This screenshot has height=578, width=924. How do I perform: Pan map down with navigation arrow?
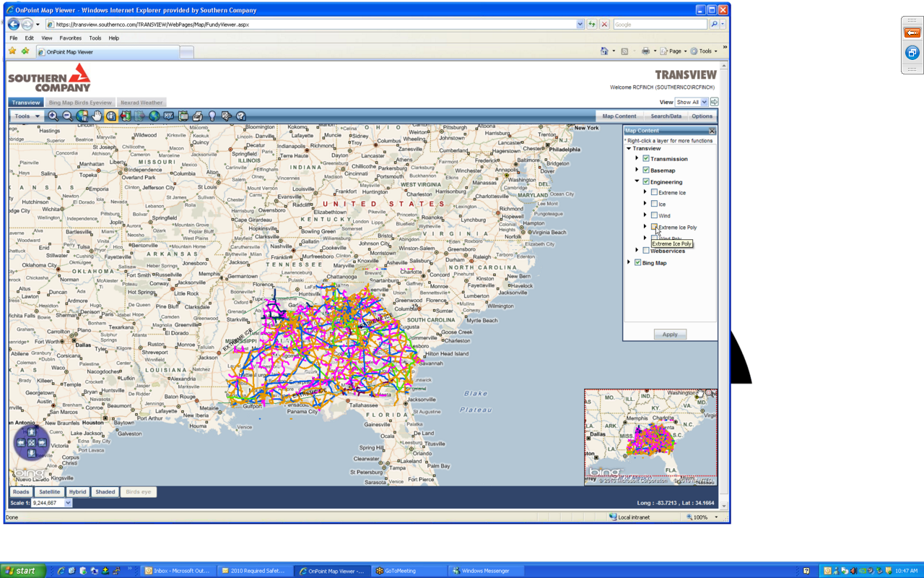tap(31, 452)
